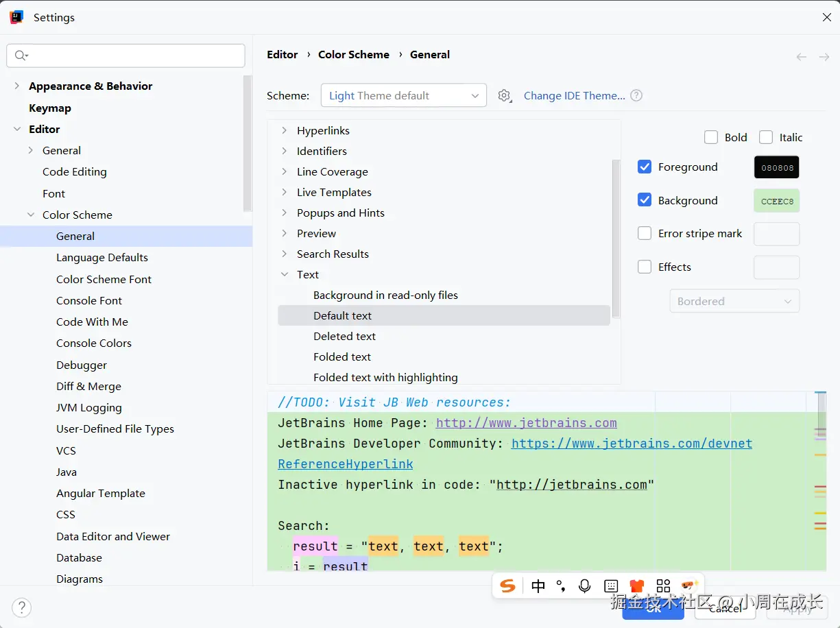840x628 pixels.
Task: Click jetbrains.com/devnet link in preview
Action: click(632, 444)
